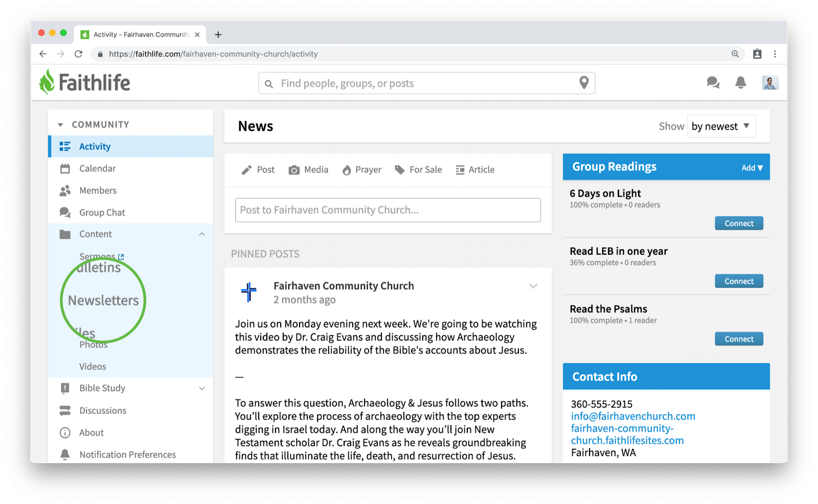Click the info@fairhavenchurch.com email link
The image size is (818, 504).
[633, 416]
